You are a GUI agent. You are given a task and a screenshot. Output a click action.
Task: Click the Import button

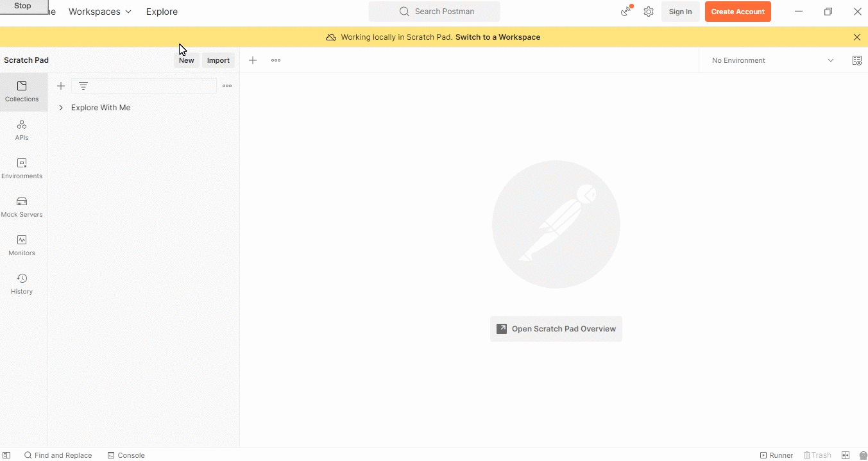coord(218,60)
